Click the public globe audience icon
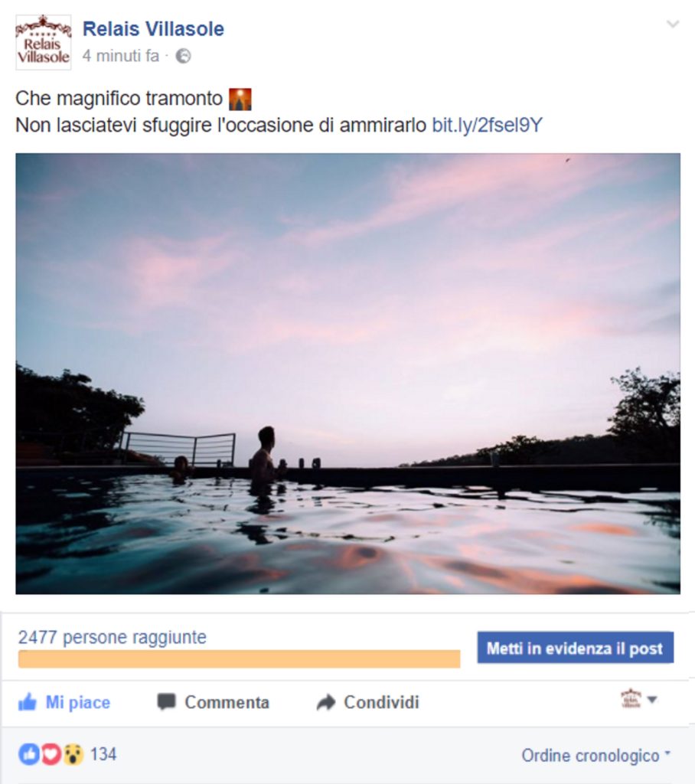The height and width of the screenshot is (784, 695). 183,56
